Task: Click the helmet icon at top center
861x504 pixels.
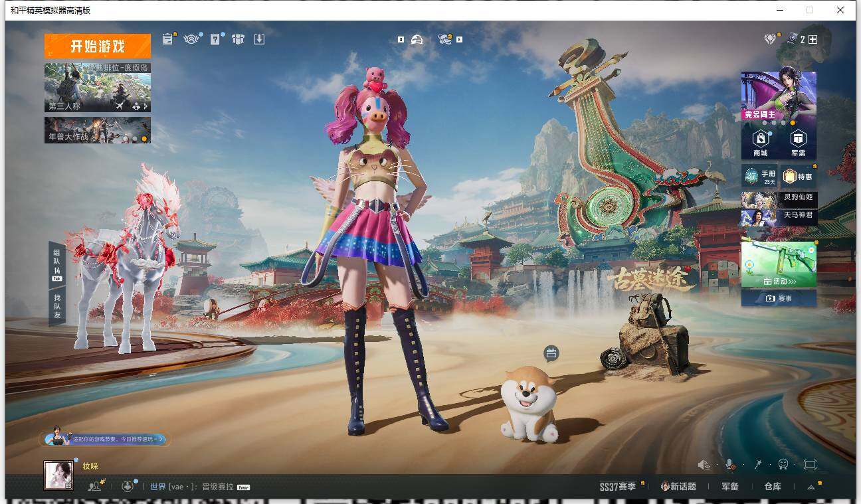Action: tap(417, 39)
